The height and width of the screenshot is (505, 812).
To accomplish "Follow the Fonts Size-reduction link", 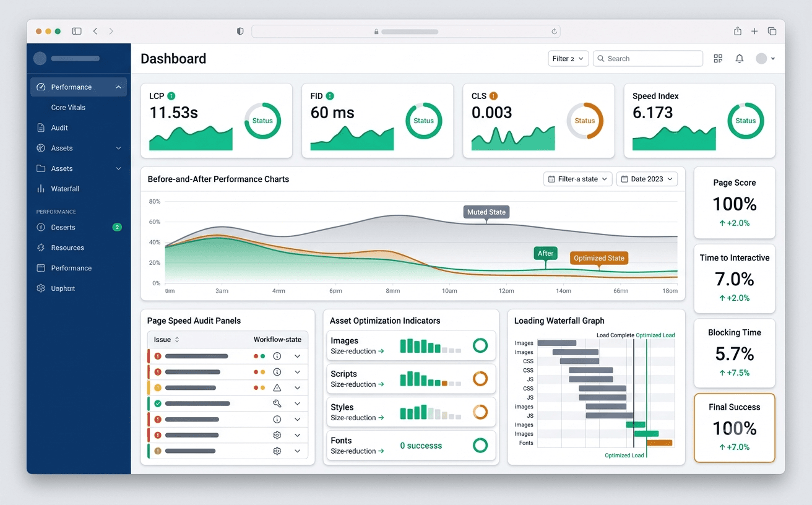I will [x=357, y=451].
